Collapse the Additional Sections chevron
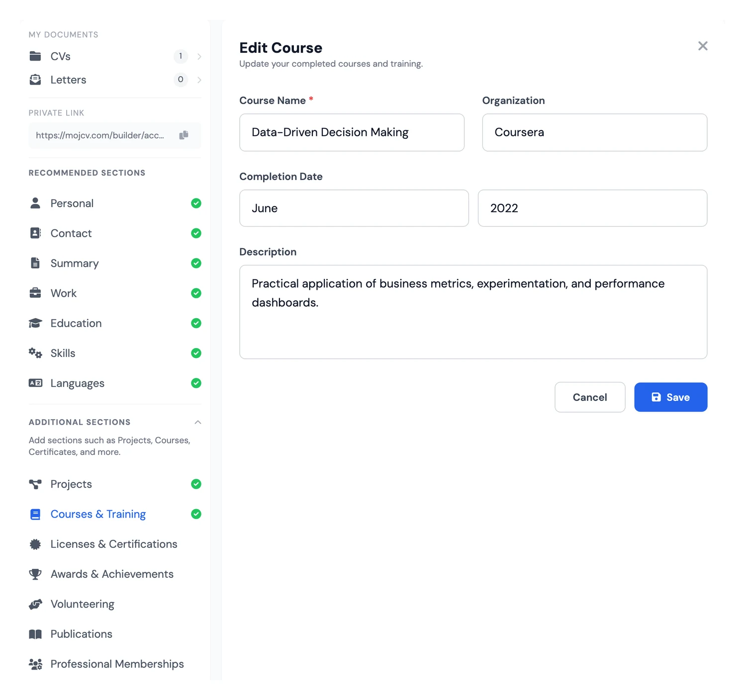 coord(198,422)
